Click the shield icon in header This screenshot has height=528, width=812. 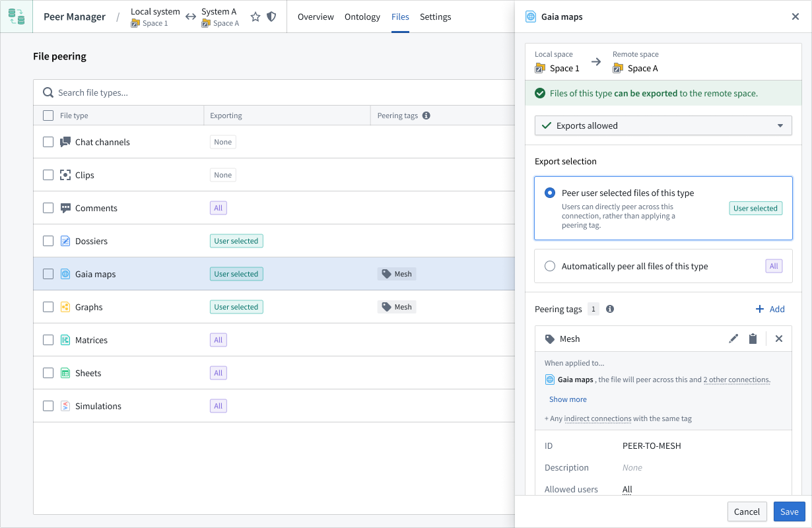[x=271, y=17]
